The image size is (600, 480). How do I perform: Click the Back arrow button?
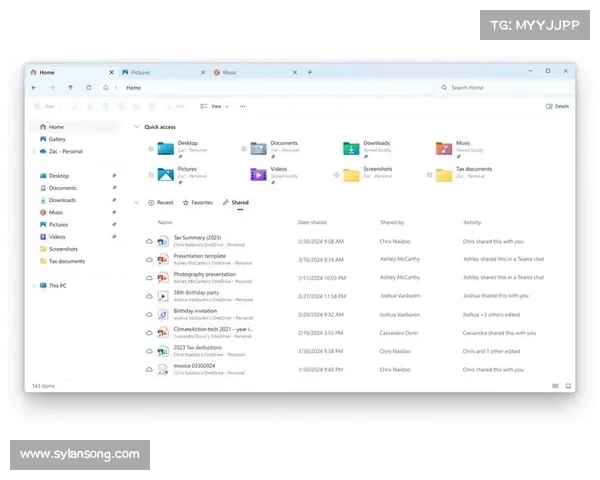point(35,88)
